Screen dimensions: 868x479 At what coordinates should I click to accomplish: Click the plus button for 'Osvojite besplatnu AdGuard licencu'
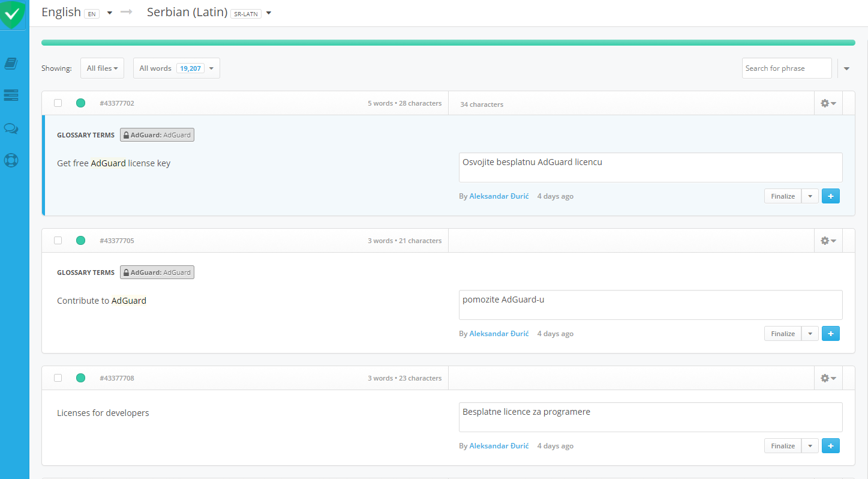(830, 196)
